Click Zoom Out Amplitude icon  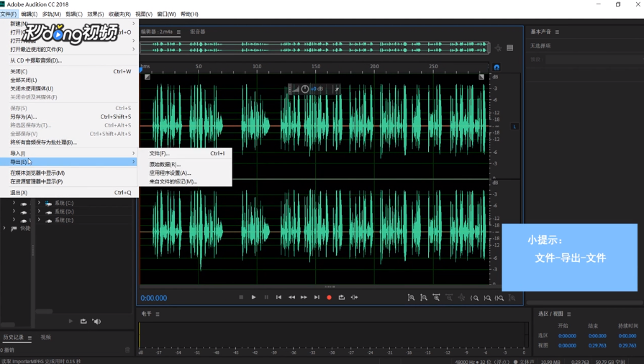pyautogui.click(x=423, y=297)
